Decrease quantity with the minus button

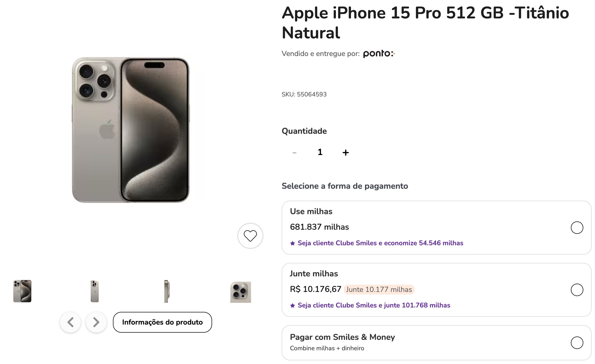point(294,153)
